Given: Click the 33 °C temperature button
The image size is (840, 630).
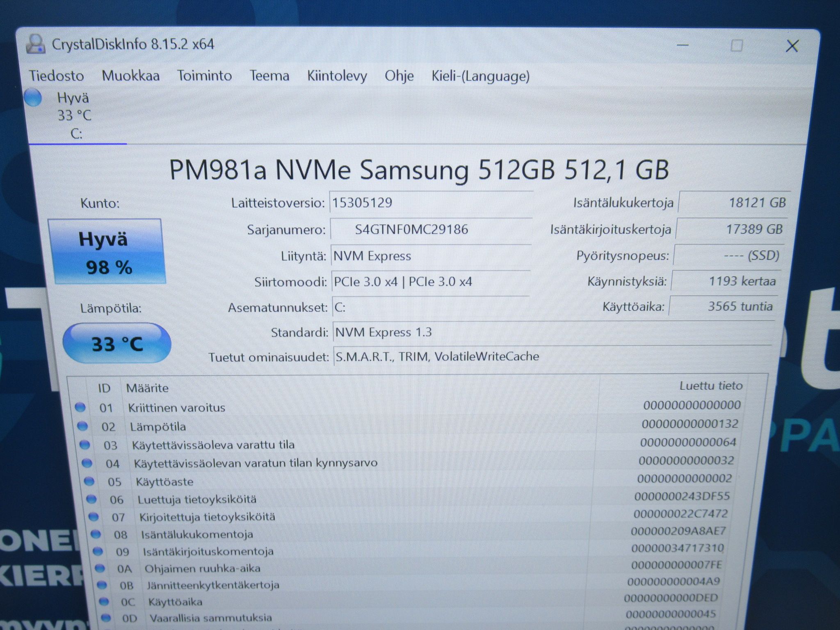Looking at the screenshot, I should (117, 343).
